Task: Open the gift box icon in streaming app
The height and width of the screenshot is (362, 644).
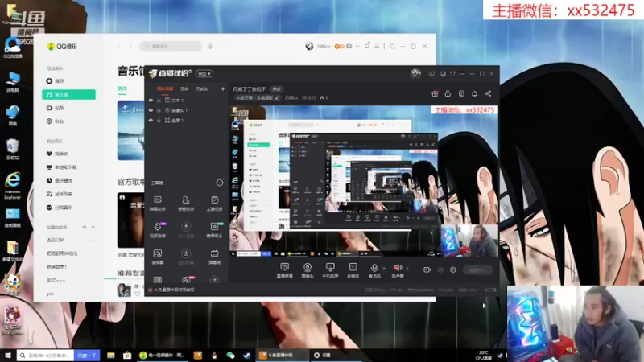Action: pyautogui.click(x=435, y=93)
